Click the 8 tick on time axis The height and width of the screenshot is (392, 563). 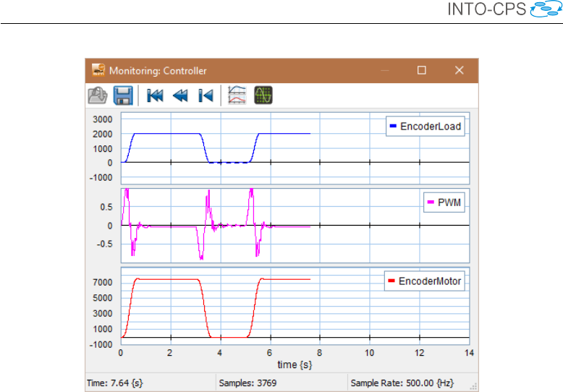coord(320,353)
